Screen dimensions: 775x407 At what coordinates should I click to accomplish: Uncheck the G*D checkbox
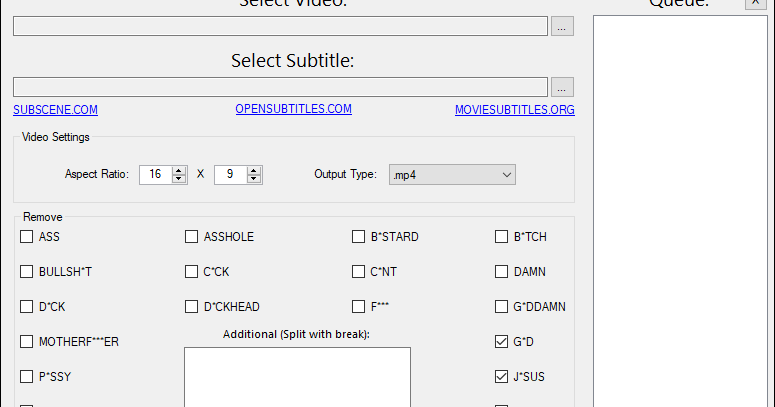[502, 342]
